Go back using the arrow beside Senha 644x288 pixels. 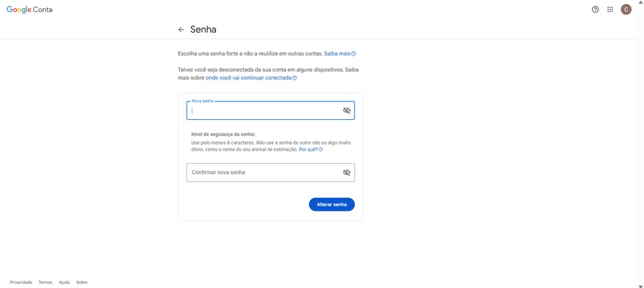pos(181,29)
